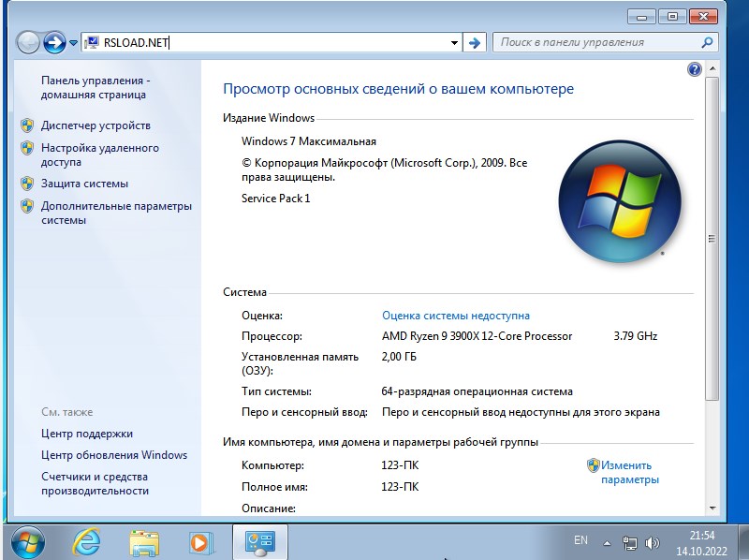Minimize the System window

(x=641, y=17)
